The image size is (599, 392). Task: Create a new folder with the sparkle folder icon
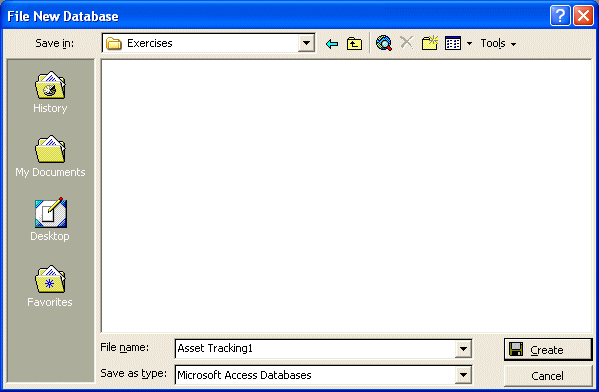click(x=430, y=43)
